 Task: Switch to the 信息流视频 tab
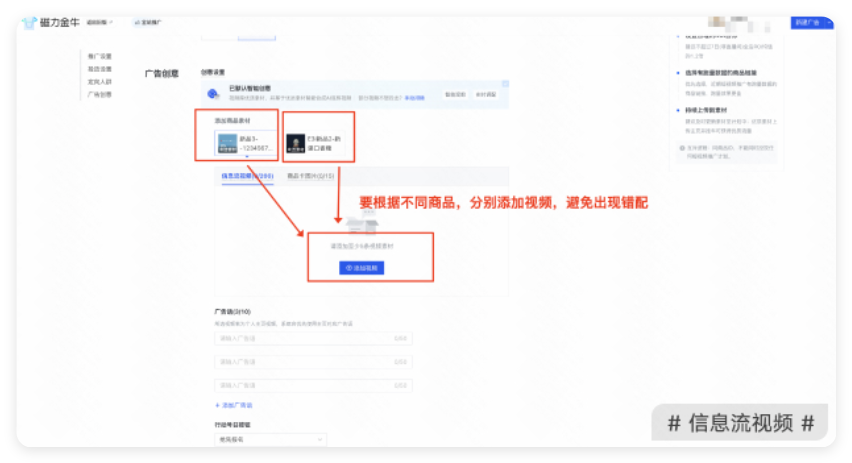(x=247, y=176)
